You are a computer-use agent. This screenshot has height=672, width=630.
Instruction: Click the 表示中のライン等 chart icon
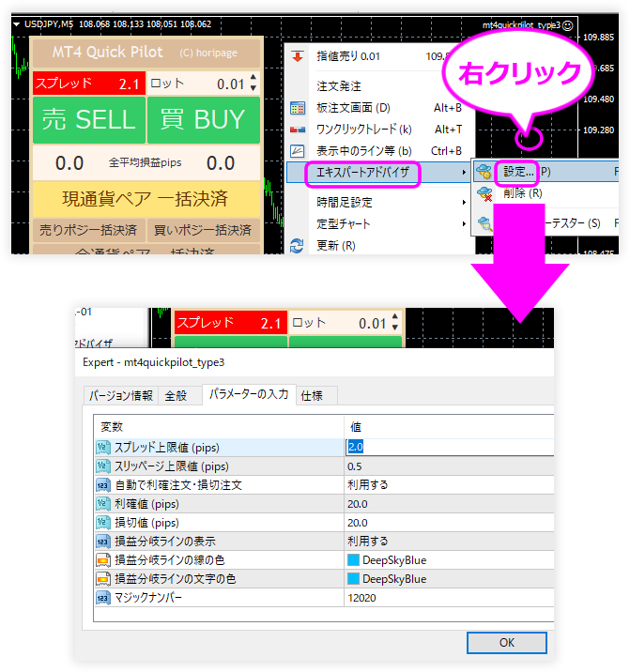(x=298, y=151)
